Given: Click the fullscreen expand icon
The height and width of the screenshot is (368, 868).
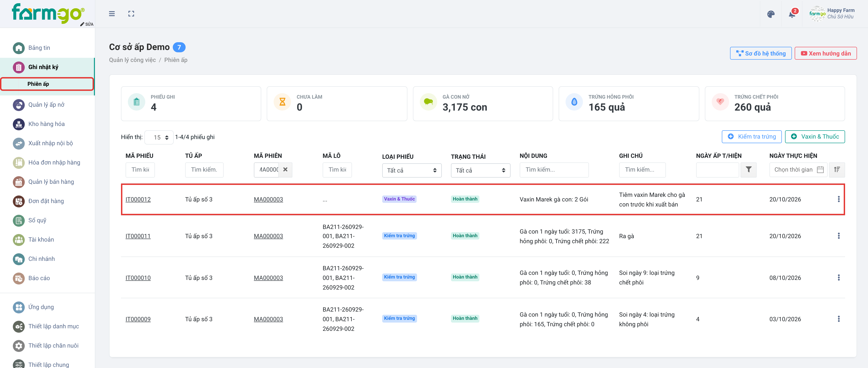Looking at the screenshot, I should click(x=131, y=14).
